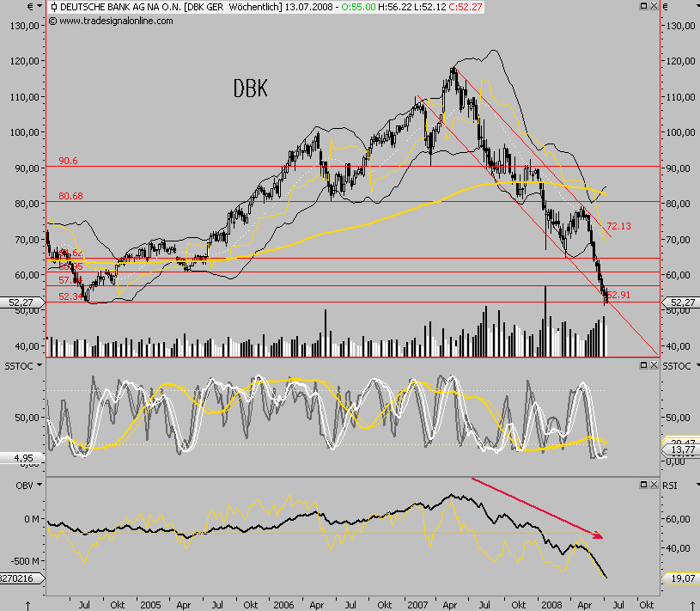
Task: Open the SSTOC indicator dropdown menu
Action: coord(39,364)
